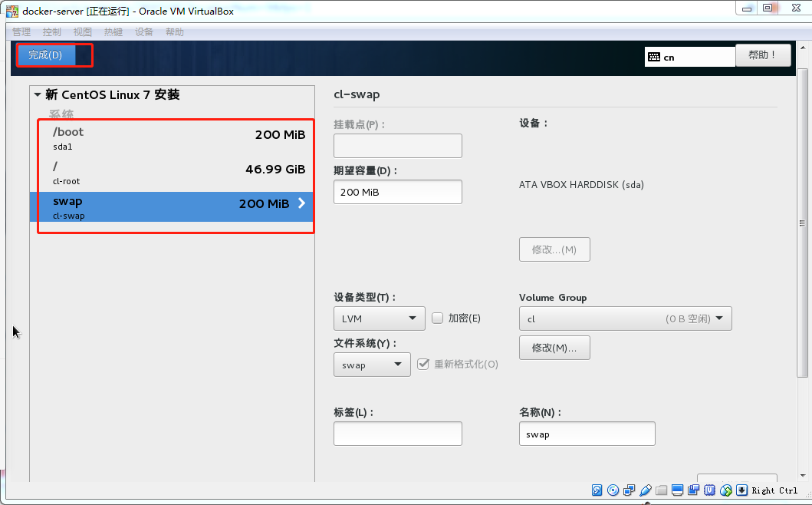Image resolution: width=812 pixels, height=505 pixels.
Task: Click the display settings status icon
Action: click(x=677, y=490)
